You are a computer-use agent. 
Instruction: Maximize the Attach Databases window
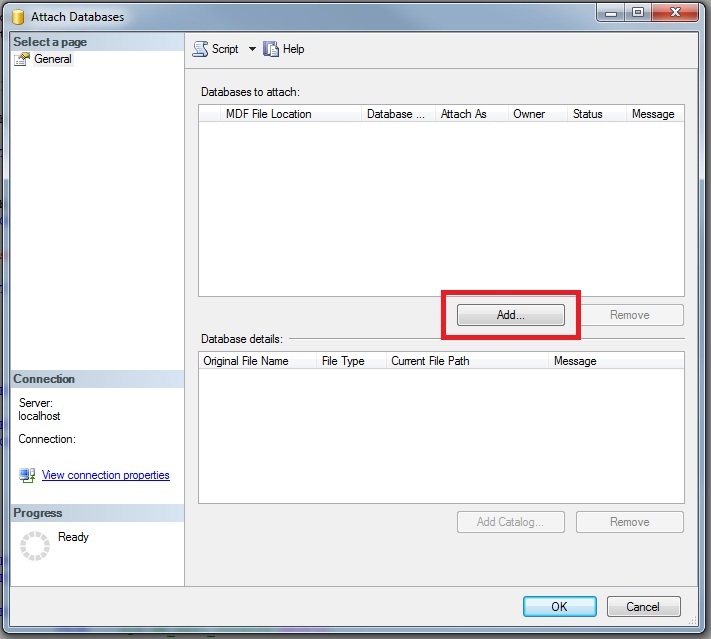click(638, 14)
